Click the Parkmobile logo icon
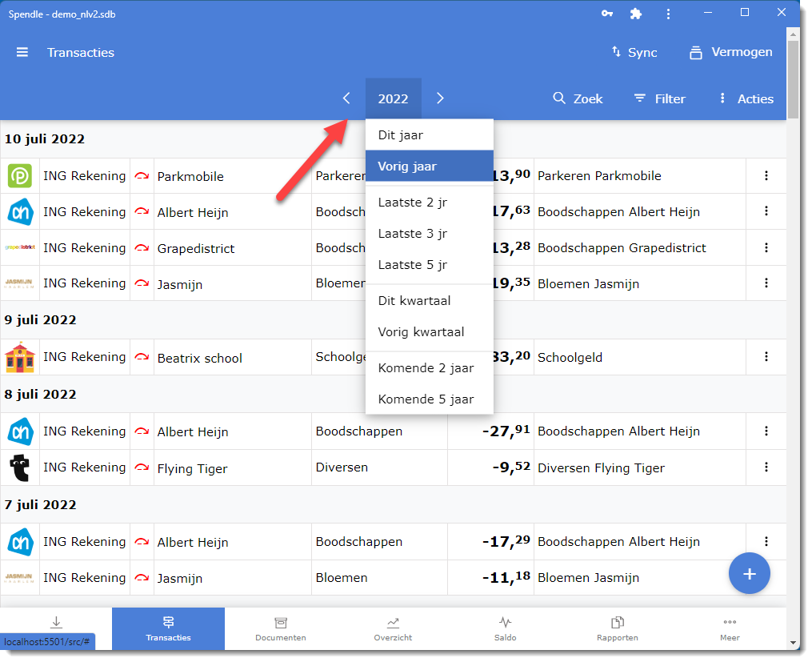 point(20,175)
